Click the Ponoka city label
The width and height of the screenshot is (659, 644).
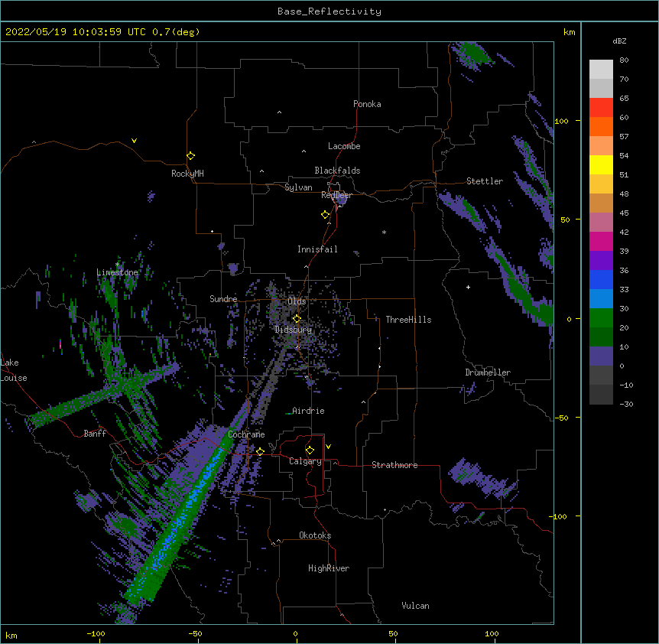367,104
